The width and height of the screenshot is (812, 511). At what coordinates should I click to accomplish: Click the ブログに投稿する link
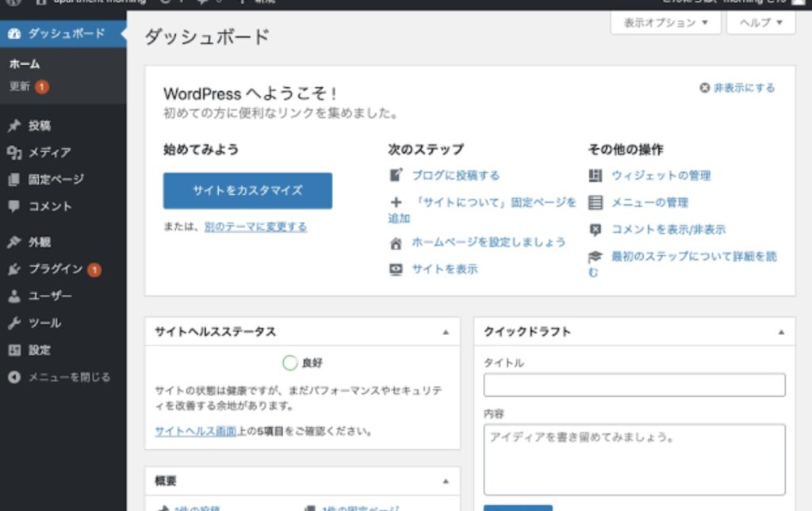456,176
